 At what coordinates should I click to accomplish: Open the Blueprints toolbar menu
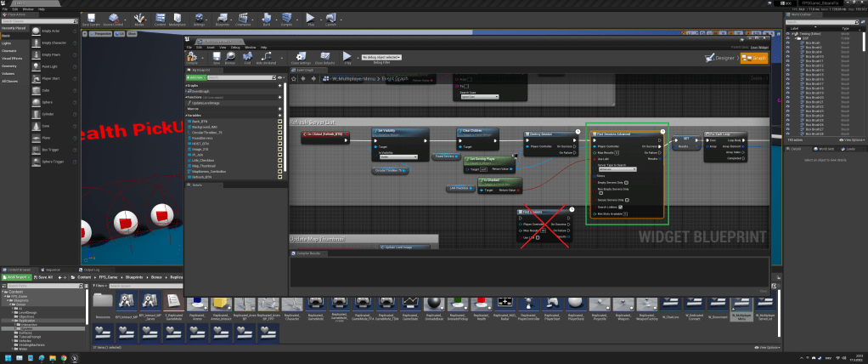pos(222,17)
